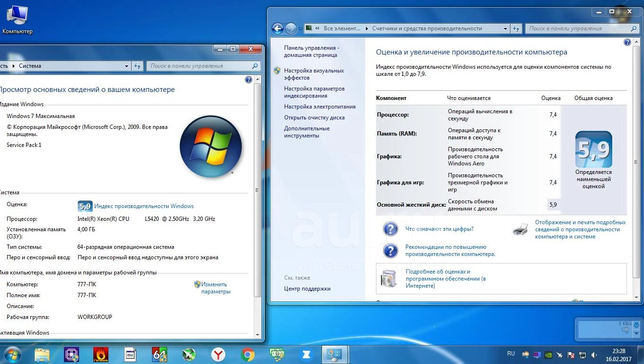
Task: Switch to the active Control Panel taskbar button
Action: pos(335,355)
